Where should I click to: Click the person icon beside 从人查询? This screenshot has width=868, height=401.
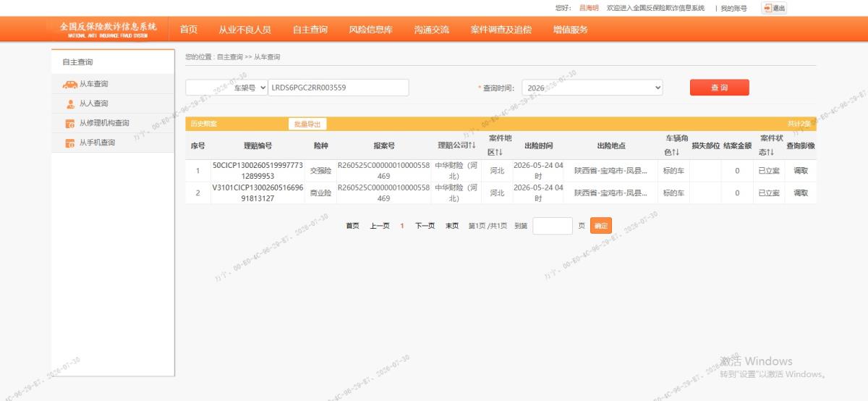(70, 104)
